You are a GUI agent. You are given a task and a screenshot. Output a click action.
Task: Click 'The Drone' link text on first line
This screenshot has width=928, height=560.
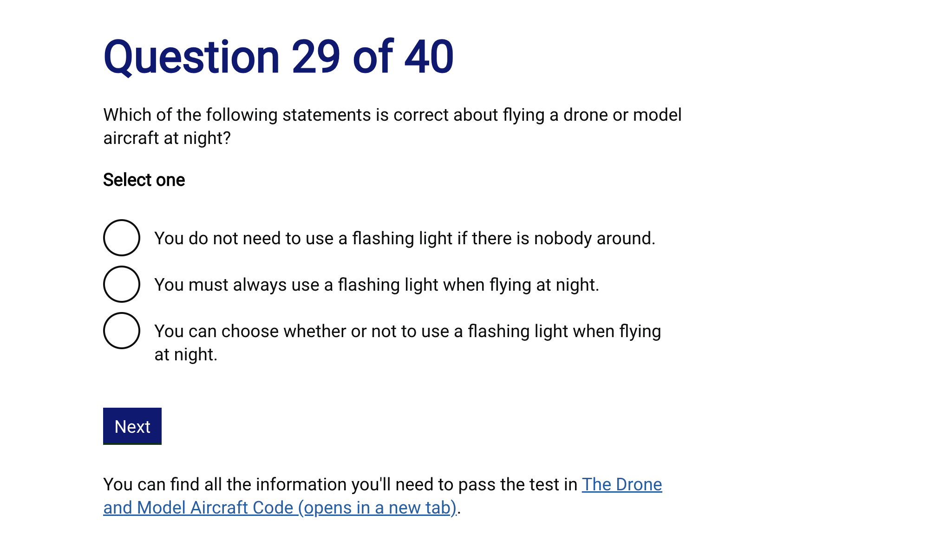coord(621,484)
